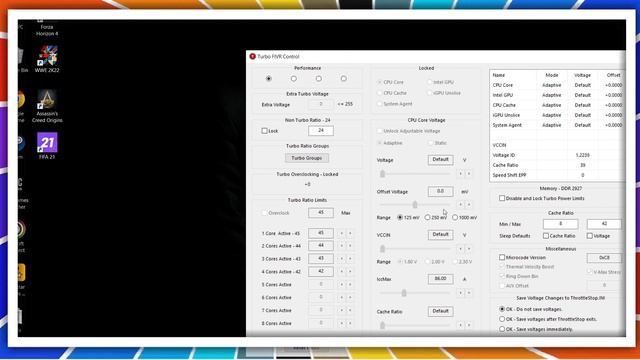Click the Extra Voltage input box
The width and height of the screenshot is (640, 360).
(321, 104)
